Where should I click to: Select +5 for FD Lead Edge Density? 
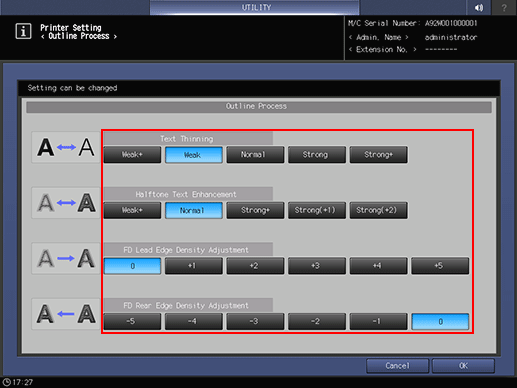[x=440, y=266]
